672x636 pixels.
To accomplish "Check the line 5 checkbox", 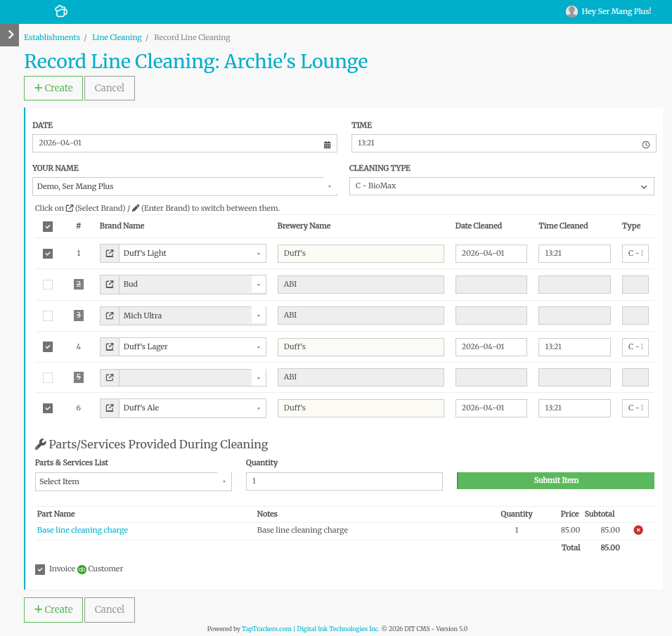I will (48, 377).
